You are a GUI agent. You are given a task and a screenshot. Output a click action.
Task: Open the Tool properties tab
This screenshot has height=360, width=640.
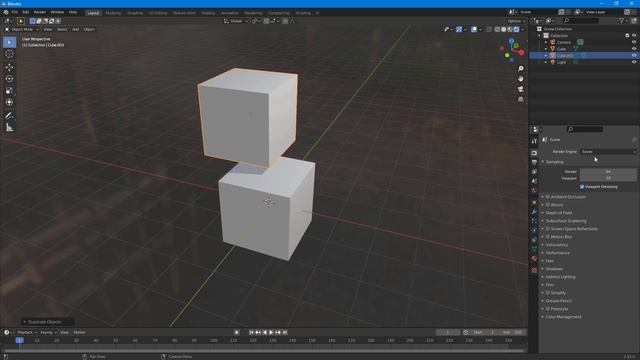pyautogui.click(x=534, y=141)
